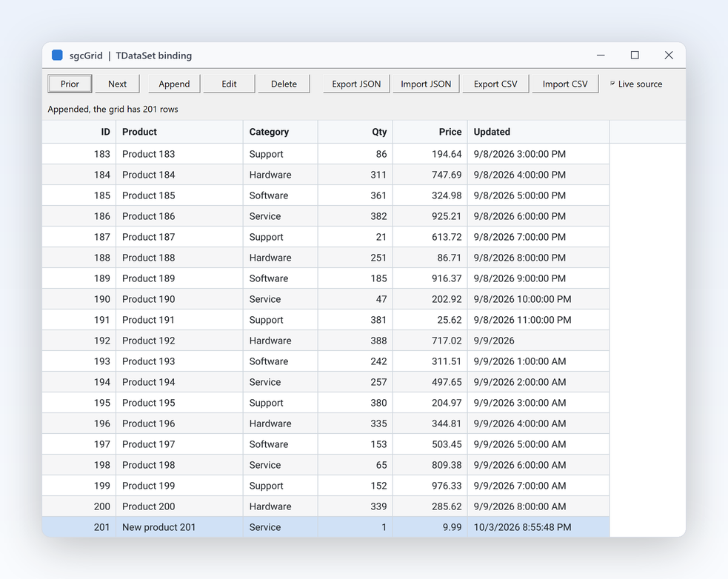The height and width of the screenshot is (579, 728).
Task: Click the '65' quantity cell
Action: click(x=355, y=465)
